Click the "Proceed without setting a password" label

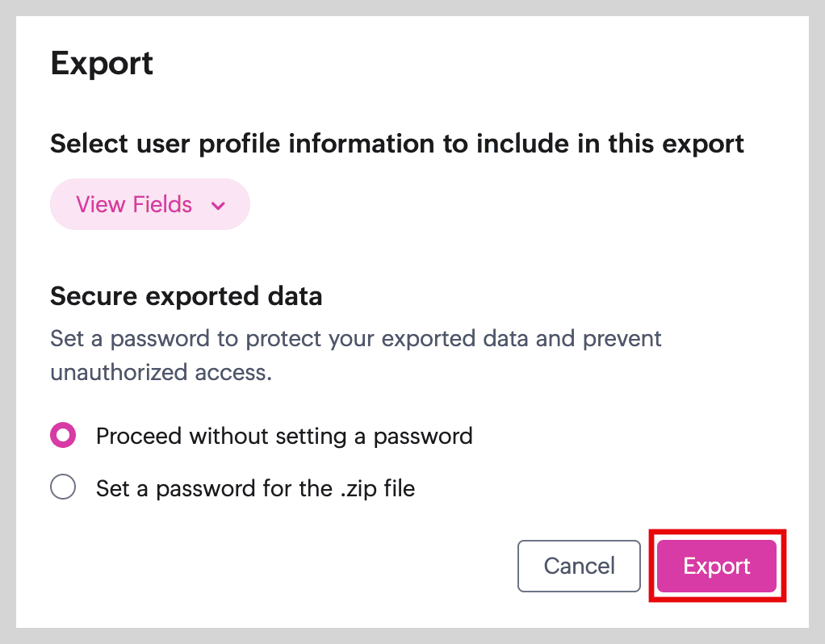[284, 437]
